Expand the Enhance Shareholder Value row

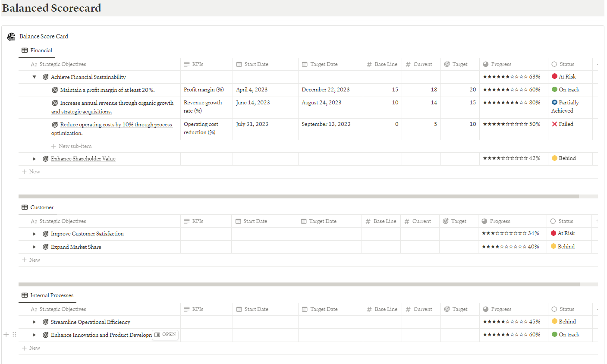point(34,159)
